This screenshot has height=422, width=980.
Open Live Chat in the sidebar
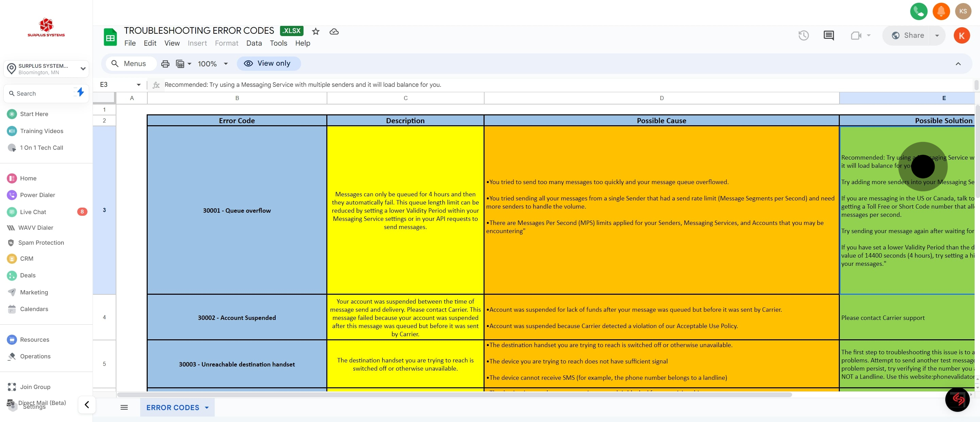tap(33, 212)
